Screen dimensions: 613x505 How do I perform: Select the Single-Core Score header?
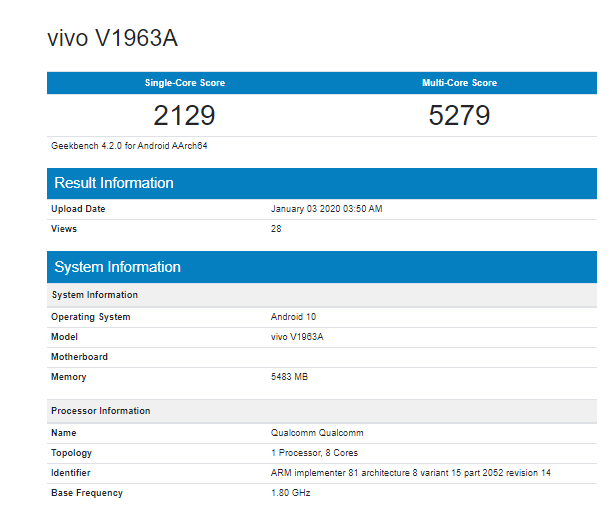(184, 83)
